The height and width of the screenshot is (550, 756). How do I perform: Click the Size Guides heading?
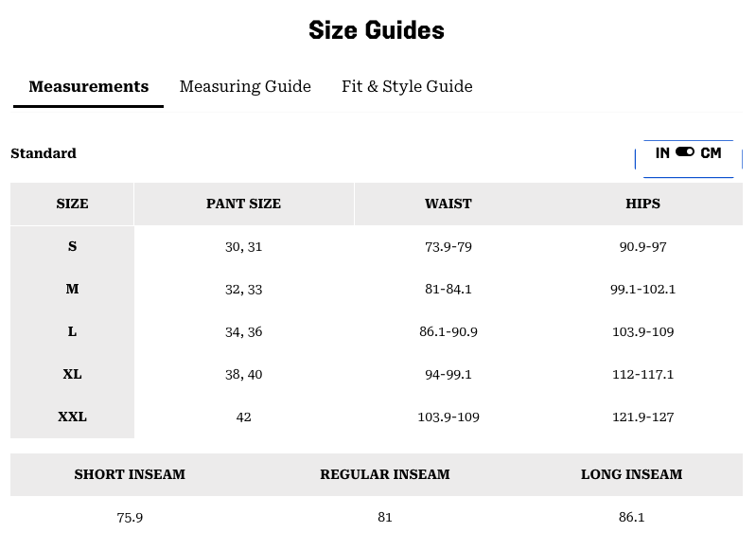click(x=377, y=30)
